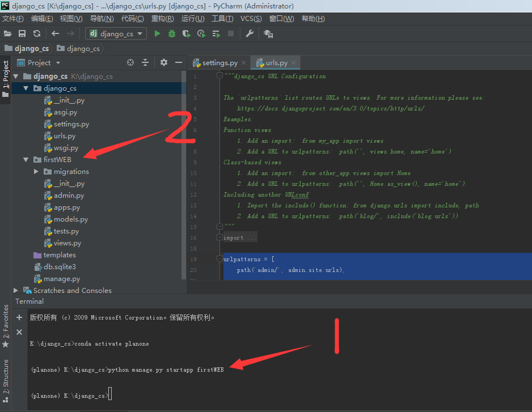Select settings.py in project tree
This screenshot has width=532, height=412.
[x=71, y=124]
